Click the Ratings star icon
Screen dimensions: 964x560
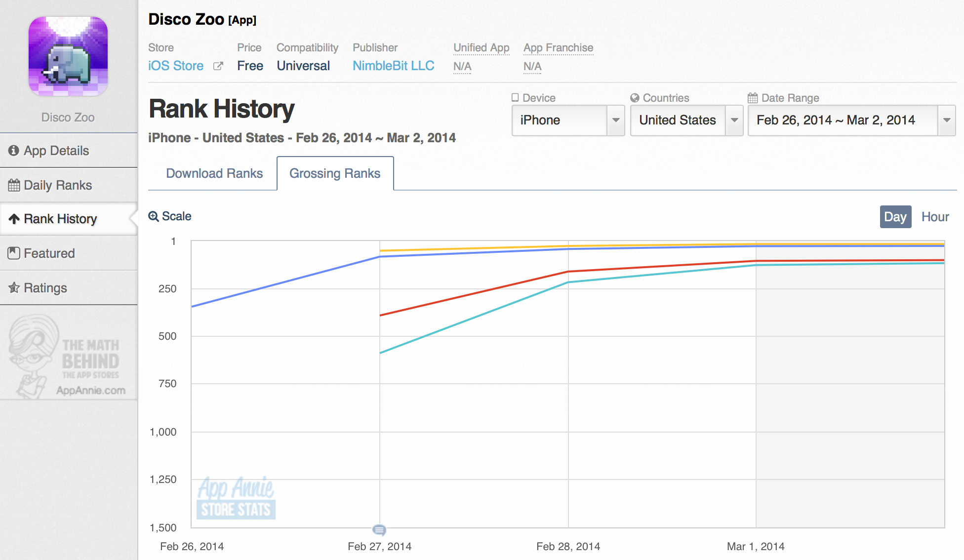pyautogui.click(x=14, y=287)
